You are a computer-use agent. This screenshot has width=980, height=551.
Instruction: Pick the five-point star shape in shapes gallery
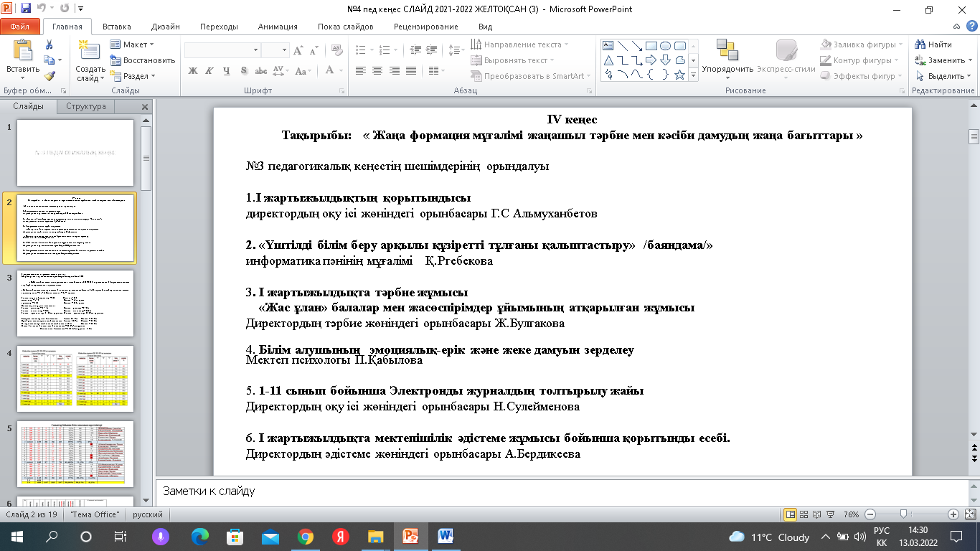679,75
